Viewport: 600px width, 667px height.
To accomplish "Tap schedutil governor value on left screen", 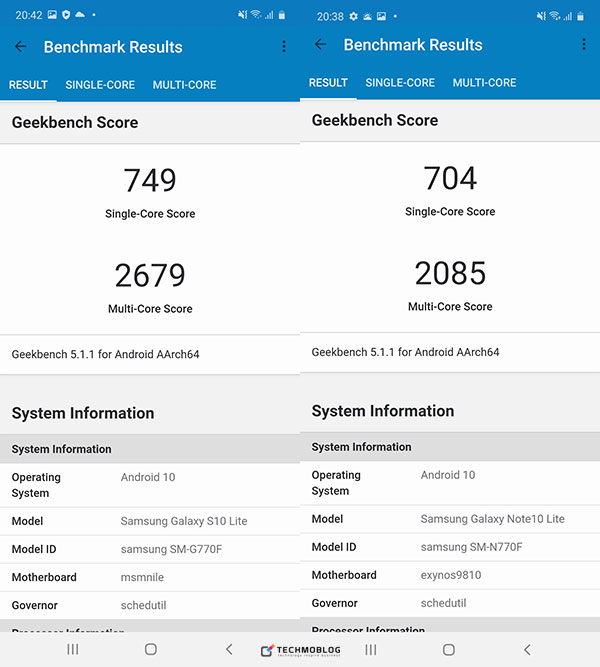I will 143,605.
